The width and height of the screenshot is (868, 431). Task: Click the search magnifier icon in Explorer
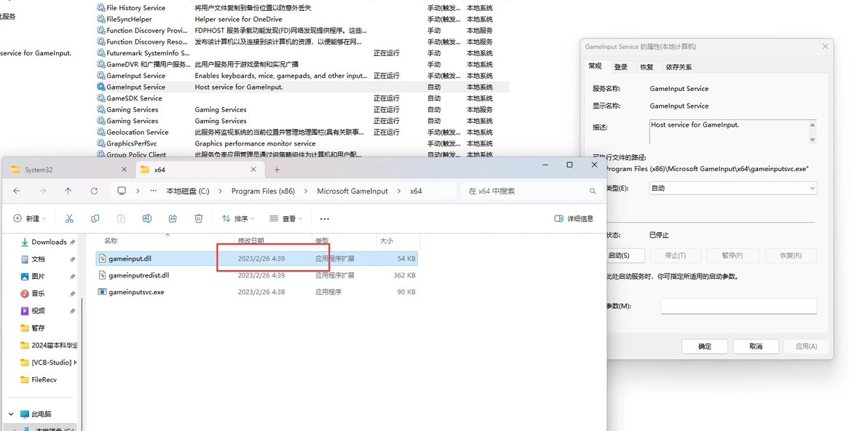coord(592,191)
